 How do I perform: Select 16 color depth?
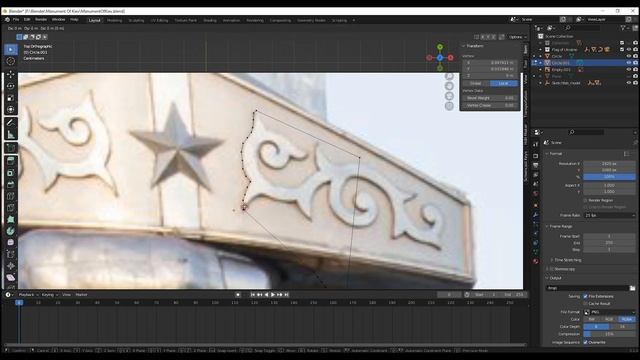[x=622, y=327]
